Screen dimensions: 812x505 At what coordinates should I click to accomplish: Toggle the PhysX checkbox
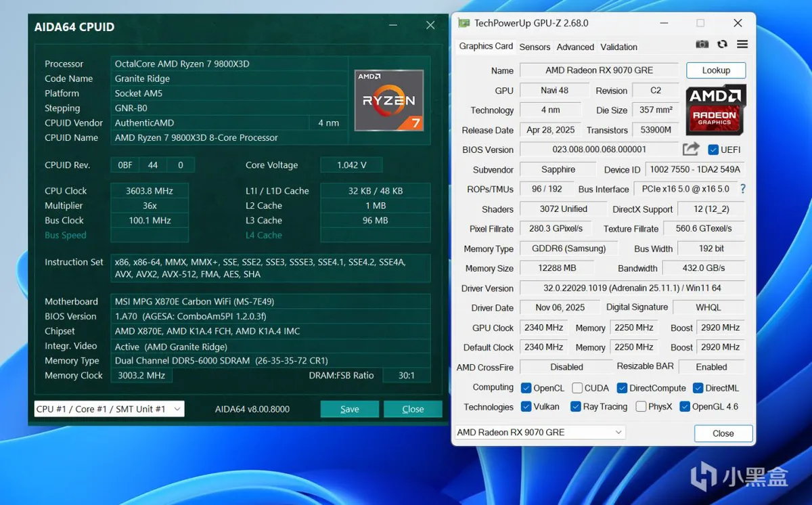(641, 407)
